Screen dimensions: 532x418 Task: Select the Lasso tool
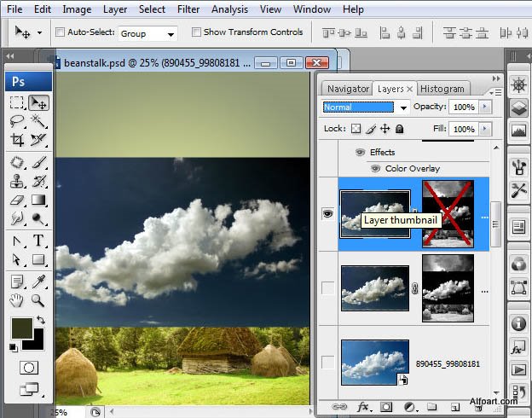pos(17,121)
